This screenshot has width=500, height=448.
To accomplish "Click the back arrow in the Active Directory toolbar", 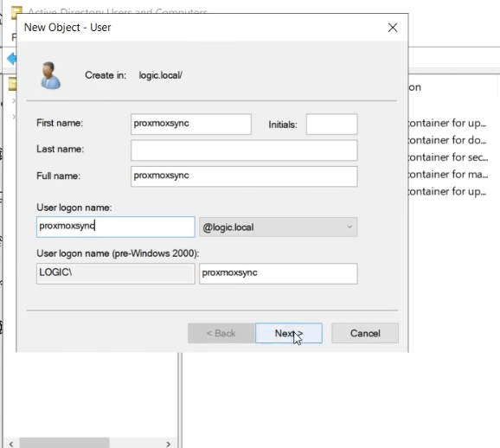I will tap(11, 59).
